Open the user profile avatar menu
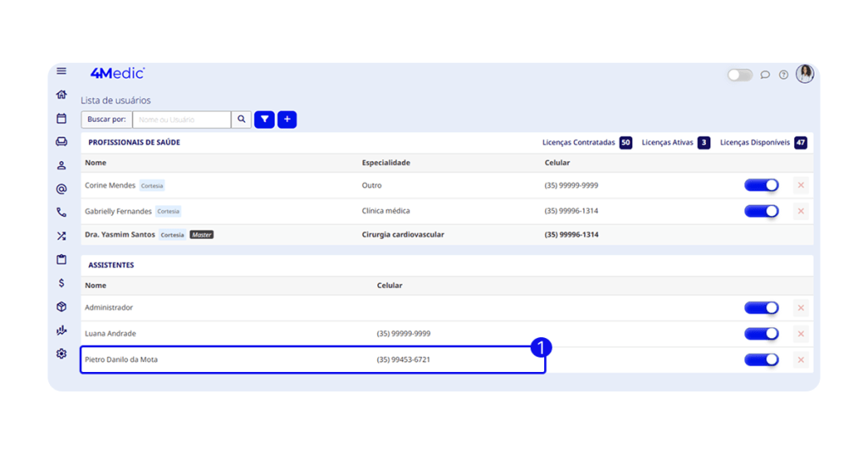Screen dimensions: 868x455 click(804, 74)
